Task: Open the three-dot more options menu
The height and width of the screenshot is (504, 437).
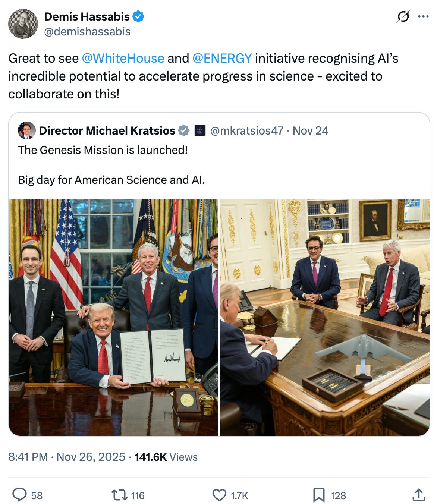Action: tap(423, 16)
